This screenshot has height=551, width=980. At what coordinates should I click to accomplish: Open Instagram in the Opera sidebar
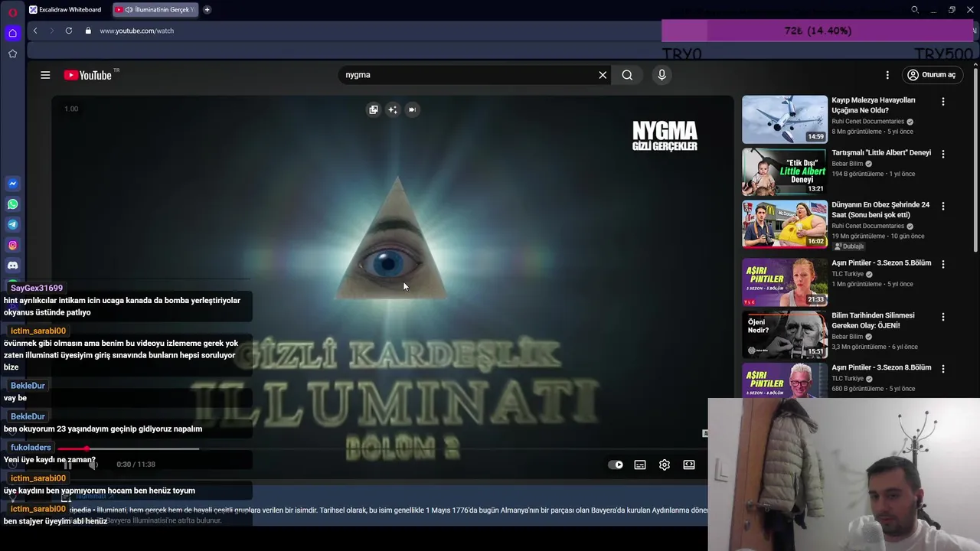point(12,246)
